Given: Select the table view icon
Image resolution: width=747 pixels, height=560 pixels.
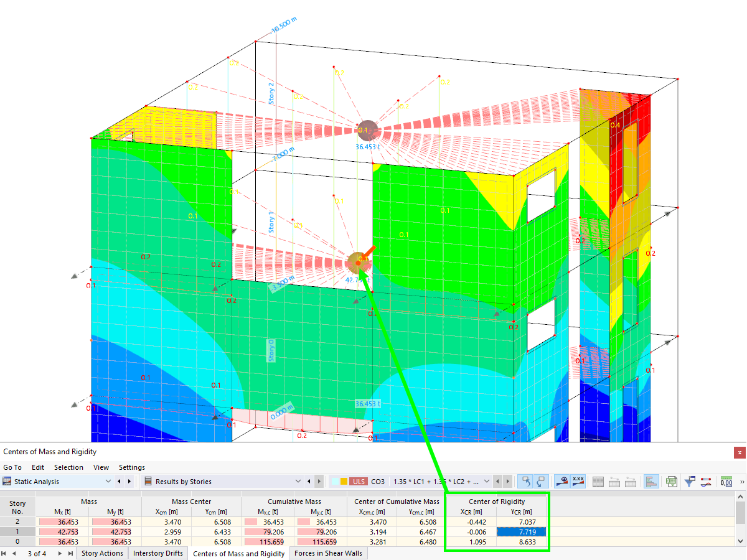Looking at the screenshot, I should point(598,481).
